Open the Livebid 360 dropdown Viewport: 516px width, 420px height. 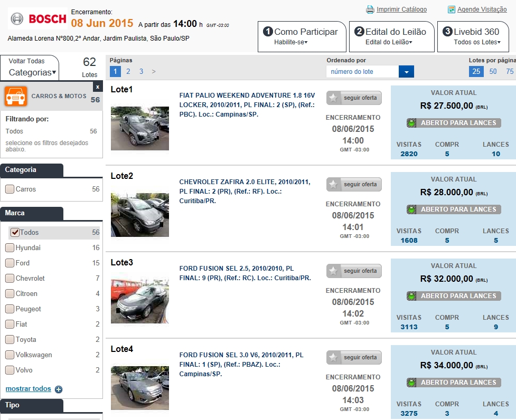tap(473, 36)
